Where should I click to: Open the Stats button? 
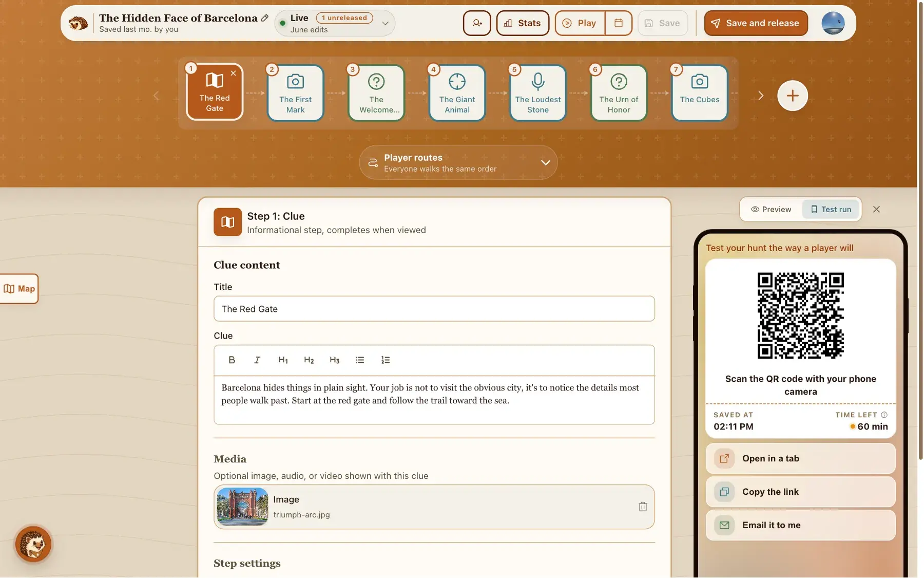click(x=523, y=23)
